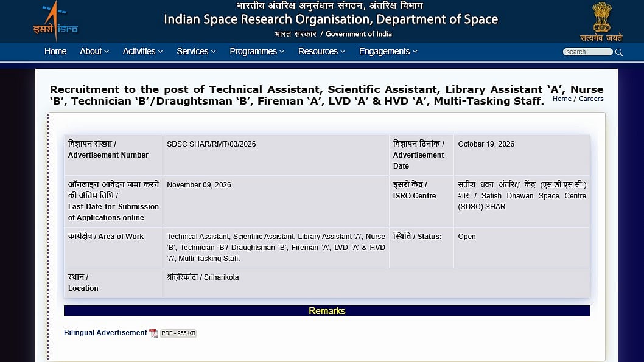Click the Advertisement Number label
This screenshot has height=362, width=644.
coord(108,150)
